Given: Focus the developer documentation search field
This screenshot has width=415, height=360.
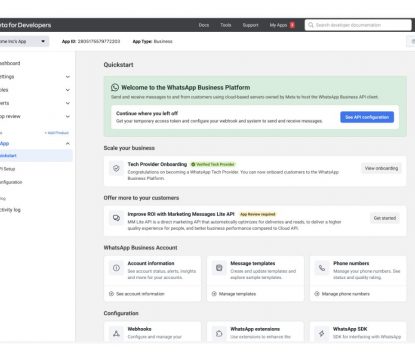Looking at the screenshot, I should pos(358,25).
